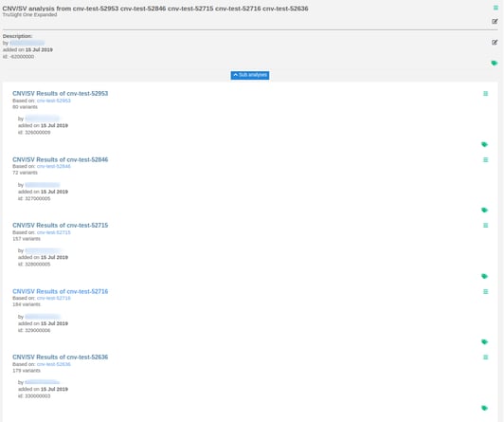Viewport: 504px width, 422px height.
Task: Click tag icon for cnv-test-52636 results
Action: [x=484, y=408]
